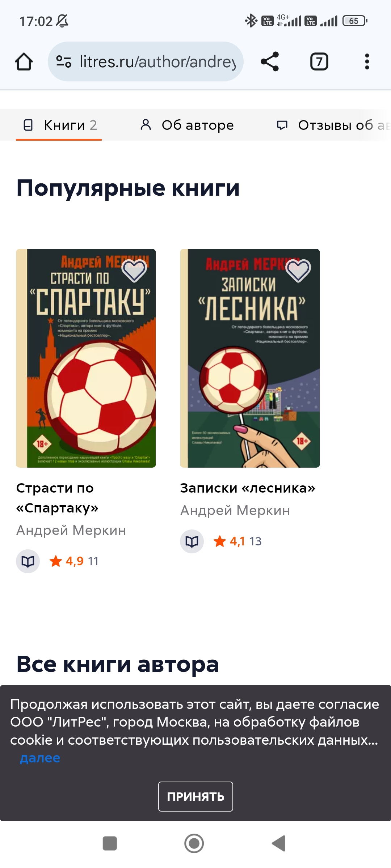This screenshot has height=868, width=391.
Task: Tap book format icon under Страсти по «Спартаку»
Action: pos(28,561)
